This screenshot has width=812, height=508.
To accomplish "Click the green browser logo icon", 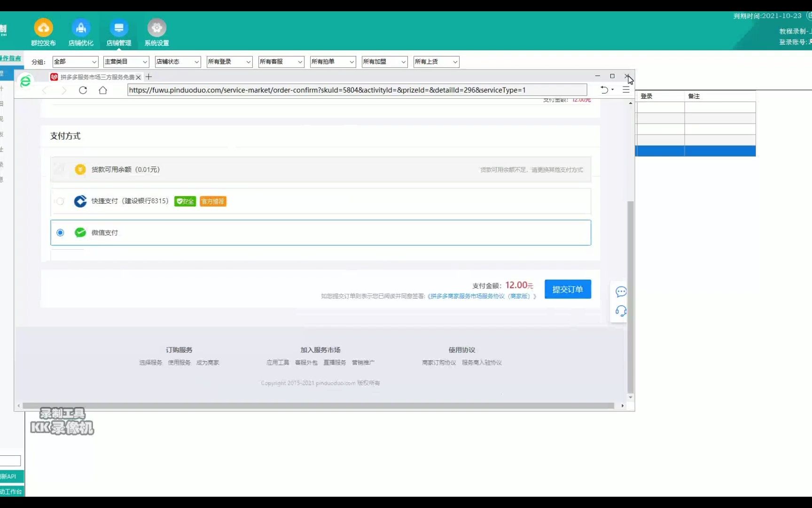I will 25,81.
